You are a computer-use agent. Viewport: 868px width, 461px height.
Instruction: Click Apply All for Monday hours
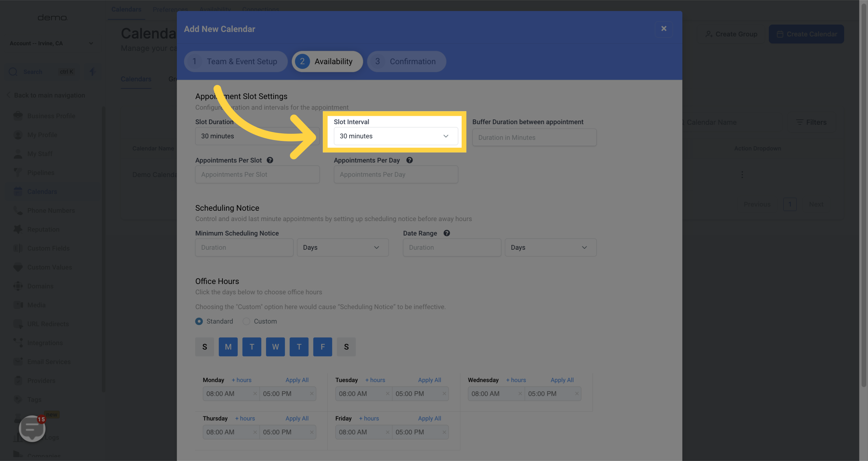[297, 380]
